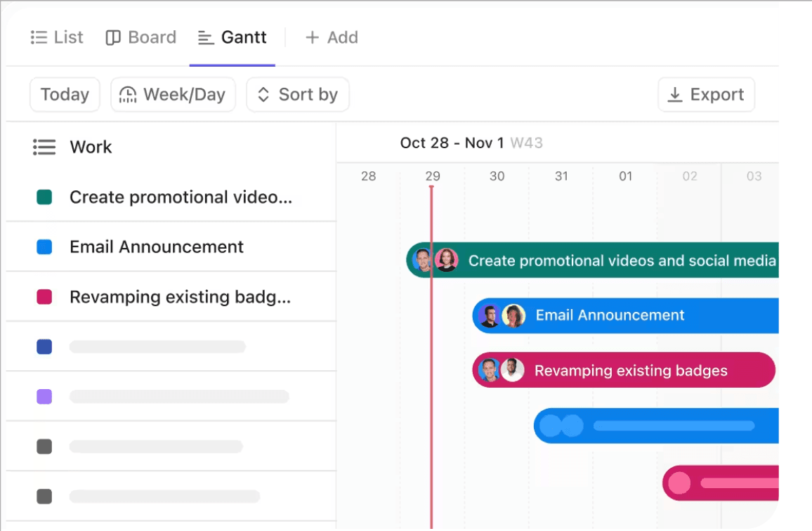The image size is (812, 531).
Task: Click the day 03 column header
Action: coord(754,176)
